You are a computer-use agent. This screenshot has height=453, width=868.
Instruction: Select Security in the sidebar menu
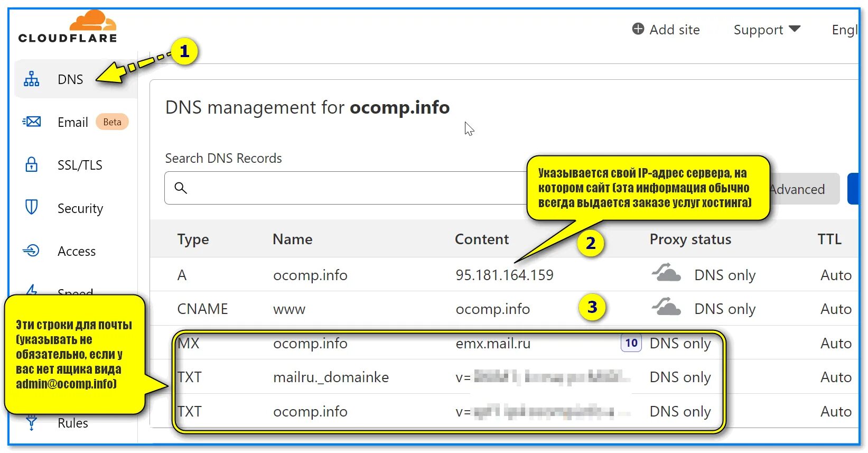click(x=80, y=208)
